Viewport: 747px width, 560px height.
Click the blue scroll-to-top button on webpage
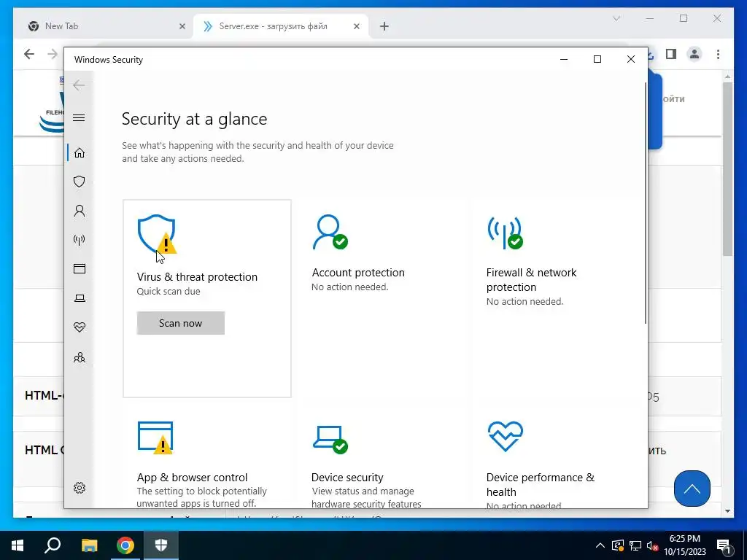(x=692, y=488)
